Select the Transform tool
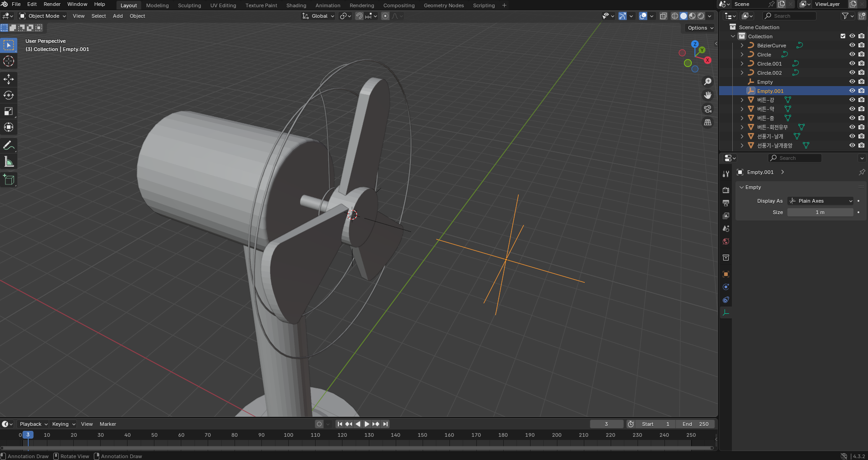The width and height of the screenshot is (868, 460). coord(9,127)
